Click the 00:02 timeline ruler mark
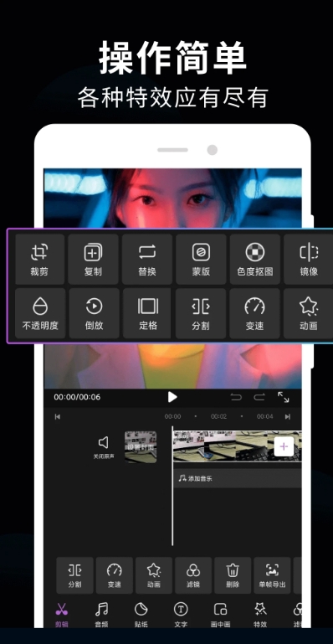The image size is (333, 644). click(x=218, y=416)
